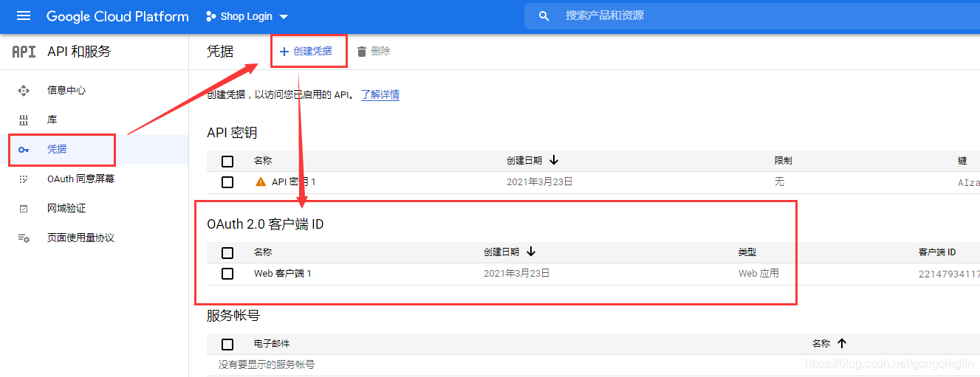Click the 凭据 key icon
The image size is (980, 377).
[24, 149]
